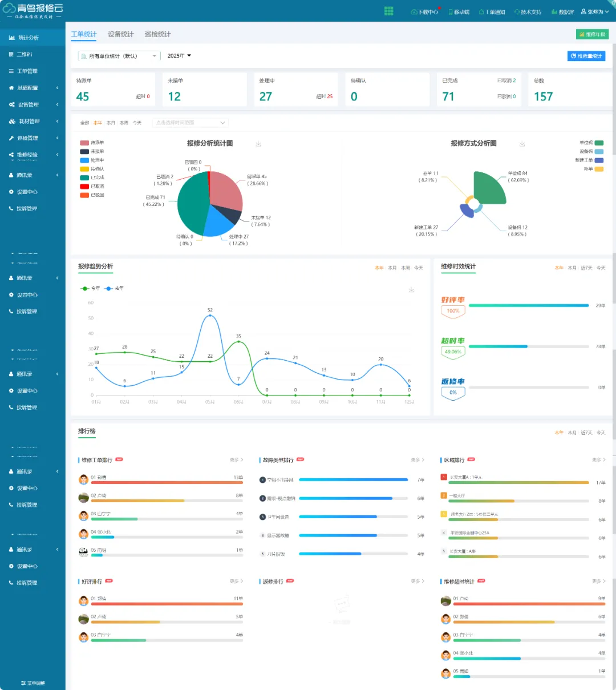This screenshot has width=616, height=690.
Task: Download the 报修方式分析图 chart
Action: (x=522, y=144)
